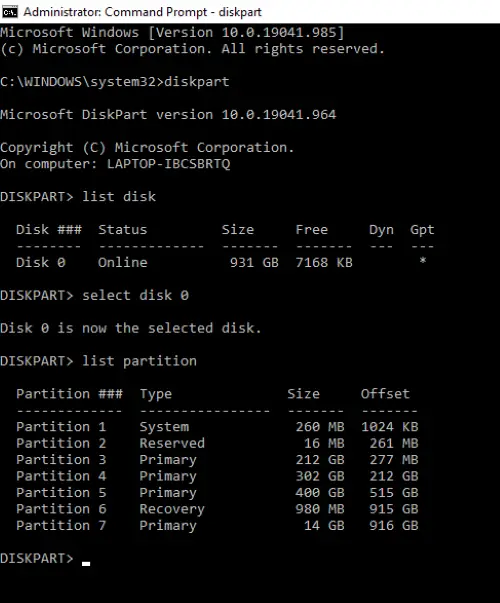Click 'Partition 5' row label
The image size is (500, 603).
click(61, 493)
